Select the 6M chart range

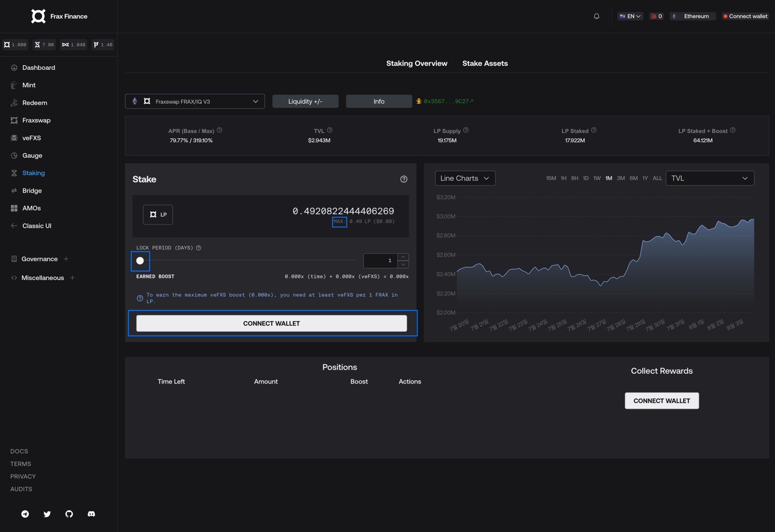point(633,178)
